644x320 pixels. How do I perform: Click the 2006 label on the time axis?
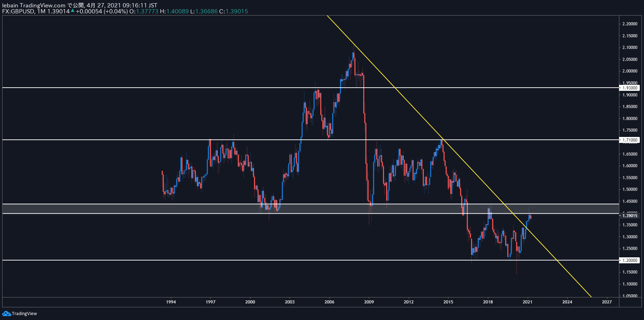tap(329, 302)
